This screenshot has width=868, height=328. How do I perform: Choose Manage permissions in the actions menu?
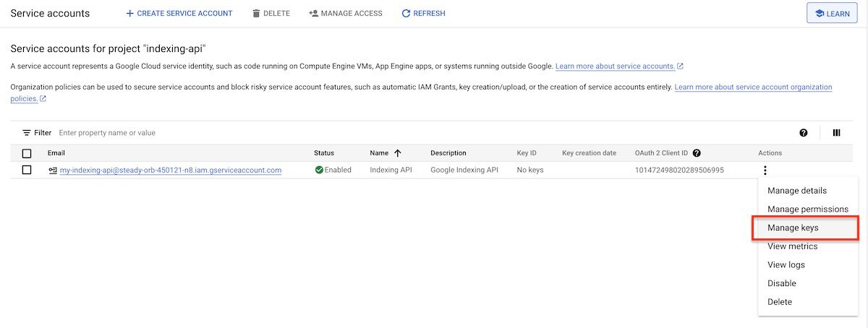point(807,210)
